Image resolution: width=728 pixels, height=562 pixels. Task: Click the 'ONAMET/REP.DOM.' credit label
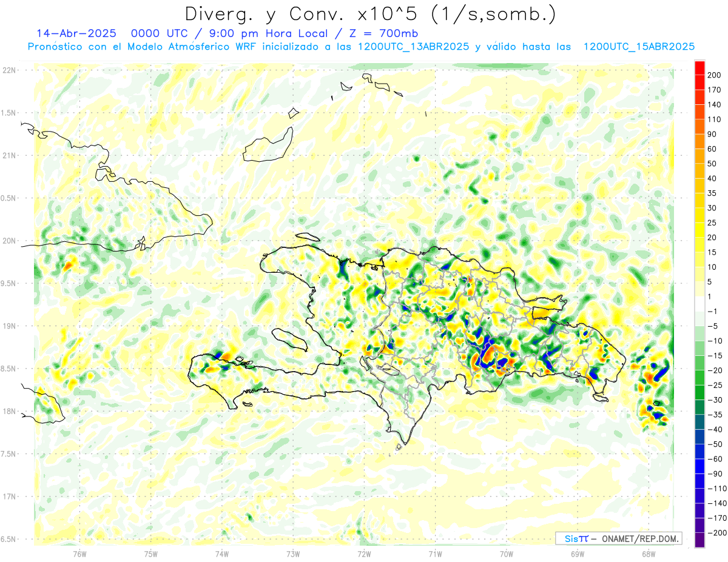[639, 538]
